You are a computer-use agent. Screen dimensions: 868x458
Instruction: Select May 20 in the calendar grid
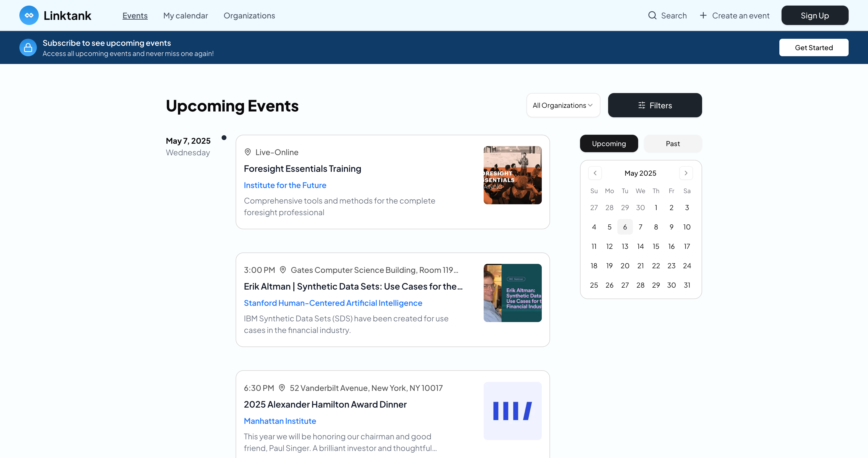click(x=625, y=266)
